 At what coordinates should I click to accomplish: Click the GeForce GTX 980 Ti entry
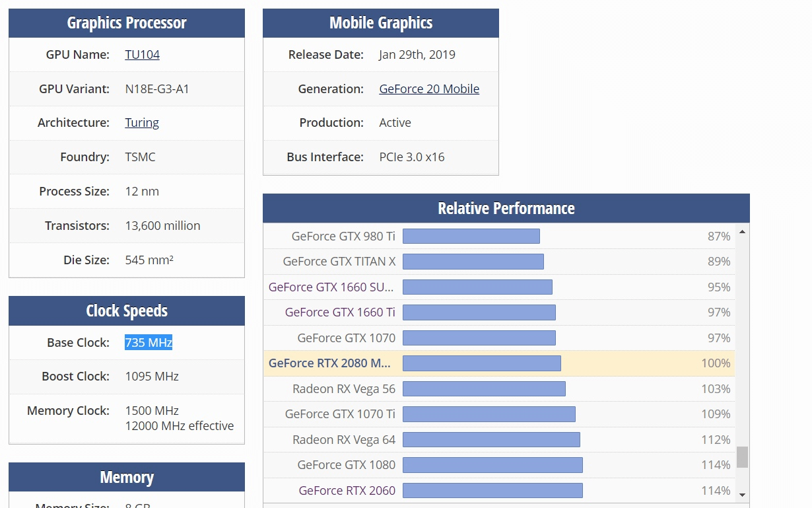343,236
